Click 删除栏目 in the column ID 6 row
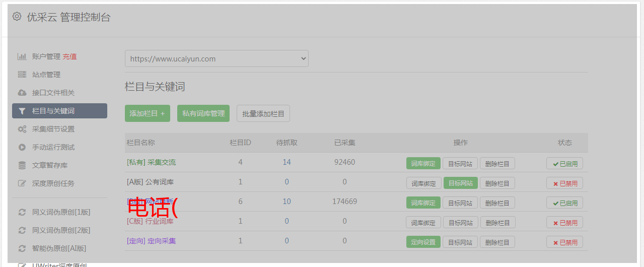The height and width of the screenshot is (267, 644). 497,203
